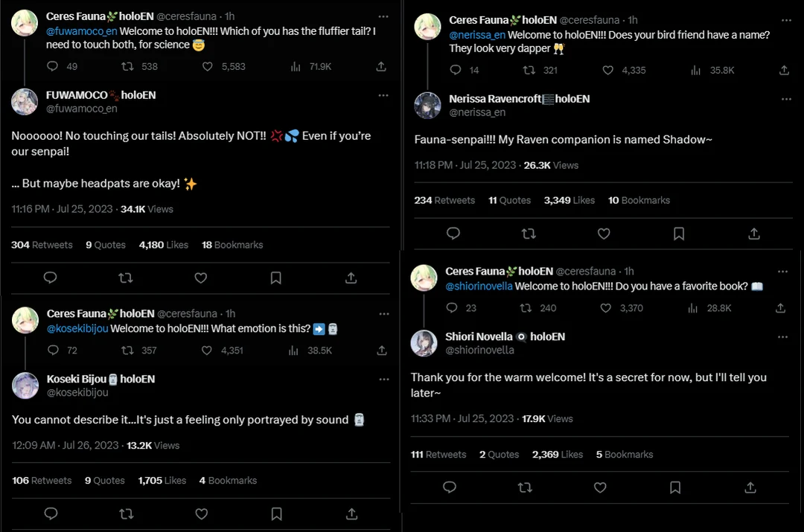804x532 pixels.
Task: Follow the @shiorinovella mention link
Action: tap(479, 286)
